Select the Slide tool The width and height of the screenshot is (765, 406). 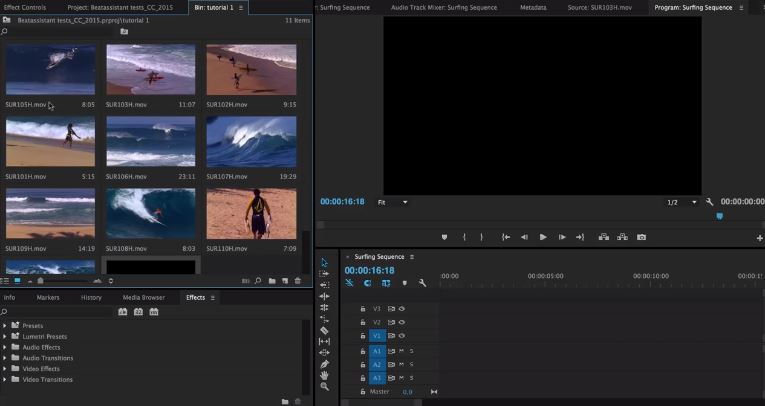tap(324, 353)
